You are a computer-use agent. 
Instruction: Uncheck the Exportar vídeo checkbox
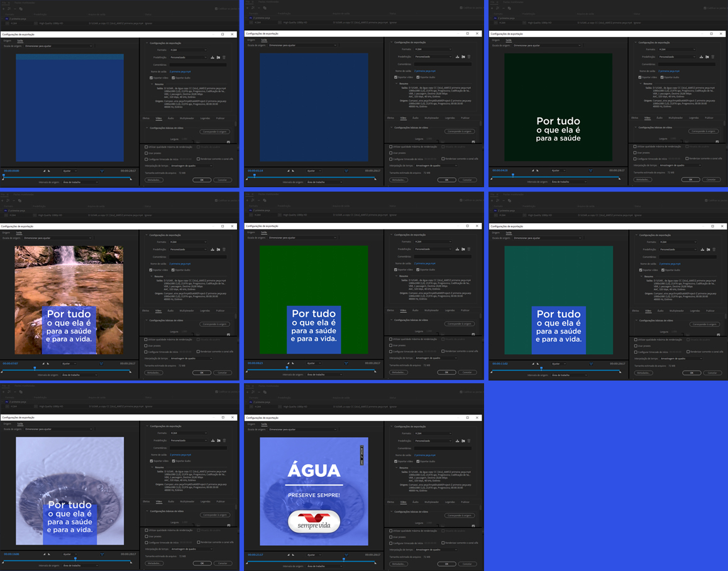151,78
